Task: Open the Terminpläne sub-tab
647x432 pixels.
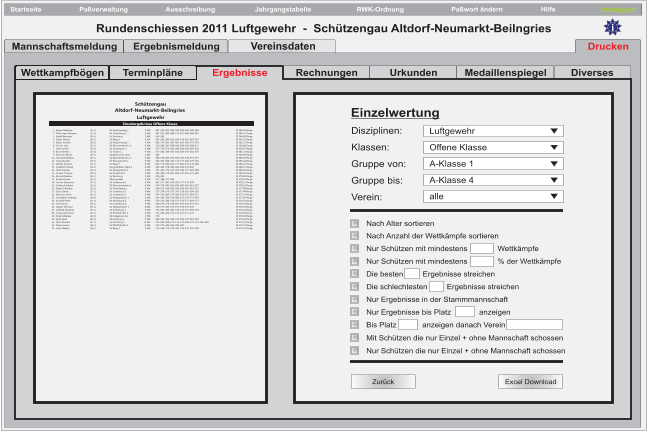Action: [153, 73]
